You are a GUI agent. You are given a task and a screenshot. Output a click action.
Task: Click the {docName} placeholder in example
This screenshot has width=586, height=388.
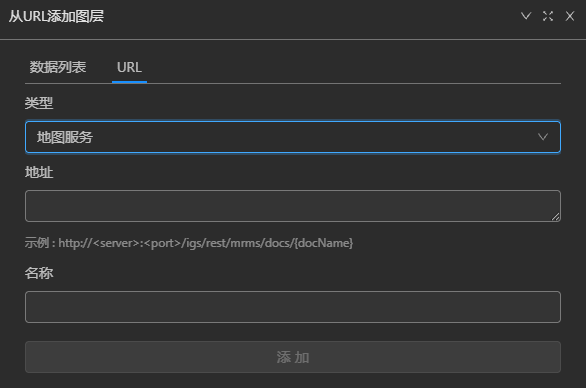324,243
